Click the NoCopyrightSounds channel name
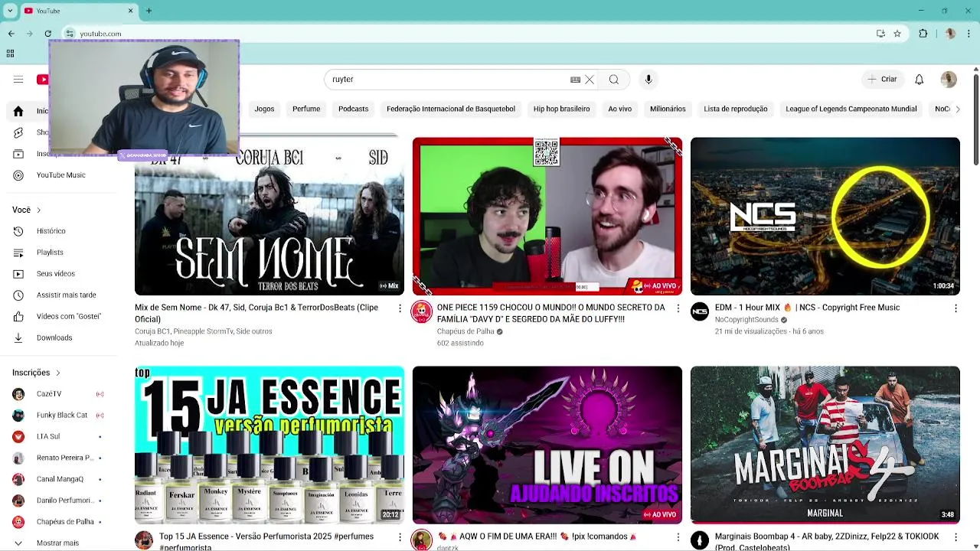The image size is (980, 551). coord(746,320)
